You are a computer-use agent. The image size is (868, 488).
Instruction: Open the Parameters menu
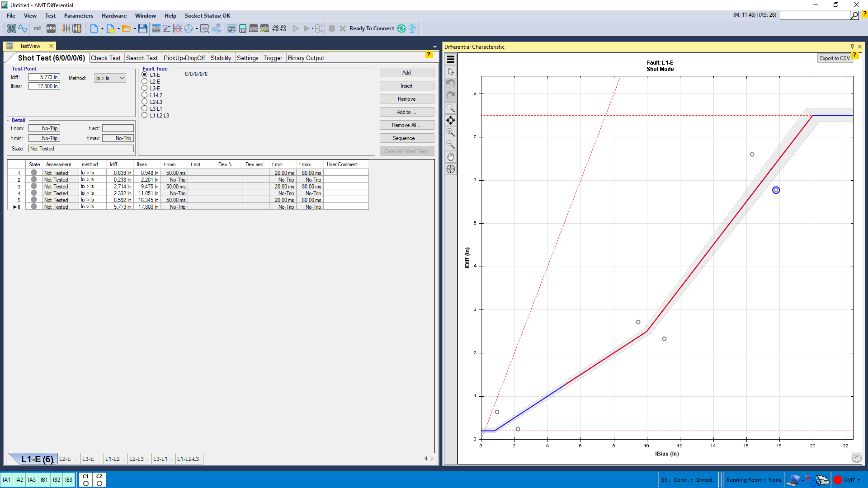(78, 15)
